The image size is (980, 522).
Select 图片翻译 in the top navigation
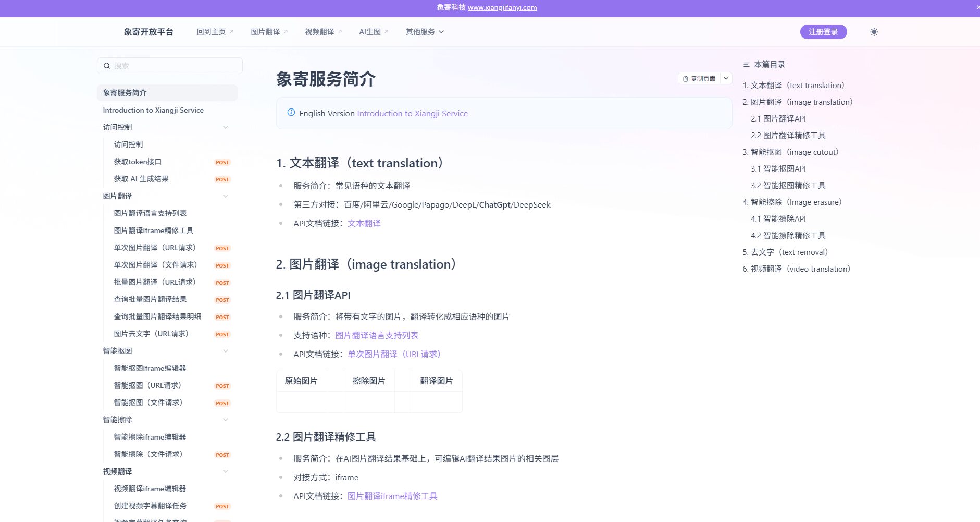coord(266,31)
